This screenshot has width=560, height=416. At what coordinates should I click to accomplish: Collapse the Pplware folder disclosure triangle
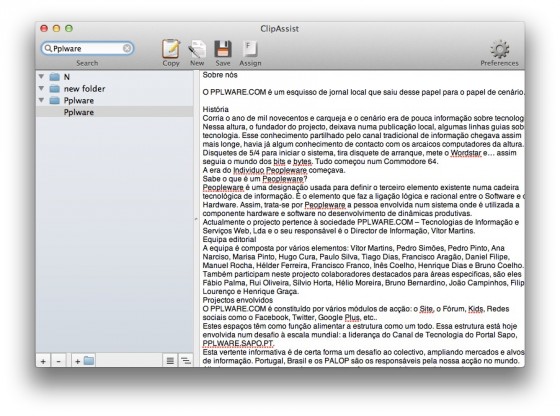[x=41, y=100]
